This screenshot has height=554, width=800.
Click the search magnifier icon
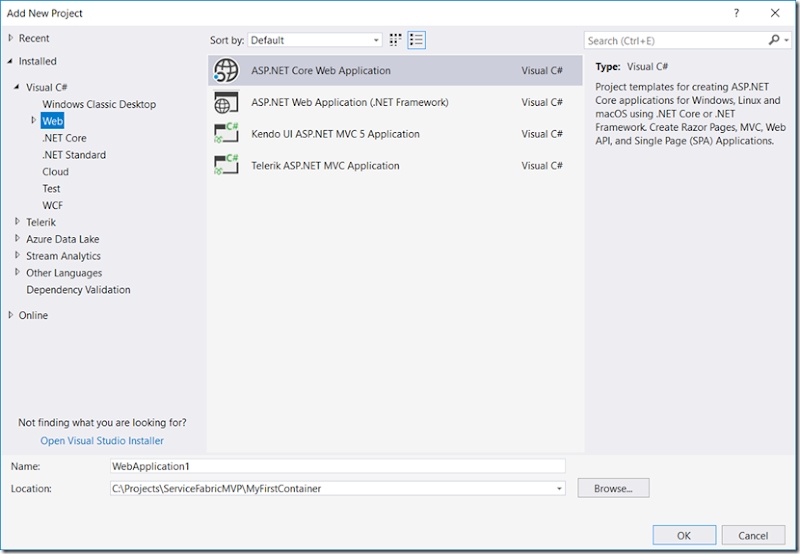[x=774, y=40]
